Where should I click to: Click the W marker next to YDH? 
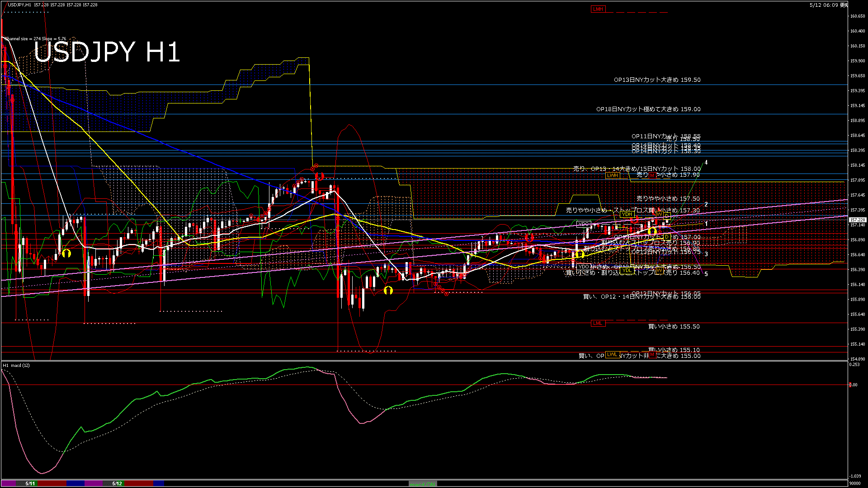(659, 214)
